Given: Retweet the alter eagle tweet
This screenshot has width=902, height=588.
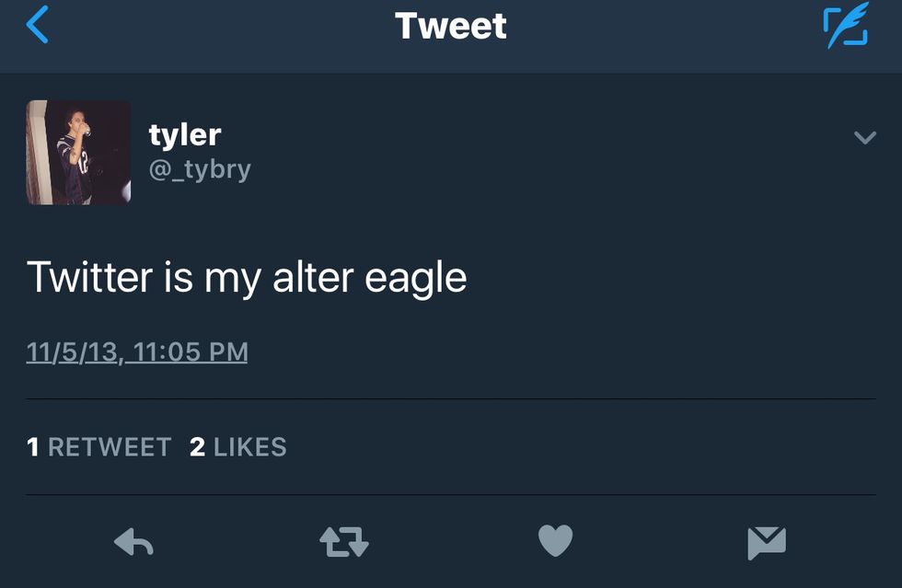Looking at the screenshot, I should tap(344, 543).
